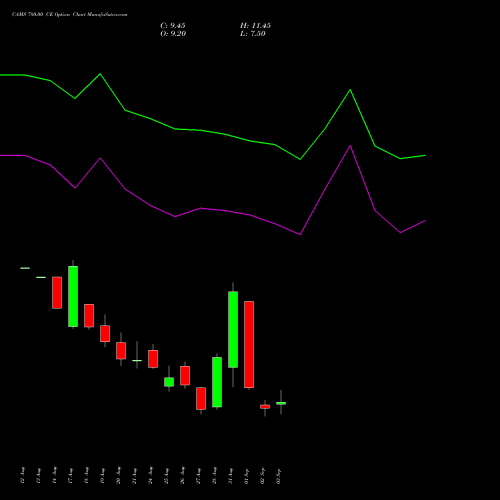The image size is (500, 500).
Task: Click the '19 Aug' date axis label
Action: pos(103,476)
